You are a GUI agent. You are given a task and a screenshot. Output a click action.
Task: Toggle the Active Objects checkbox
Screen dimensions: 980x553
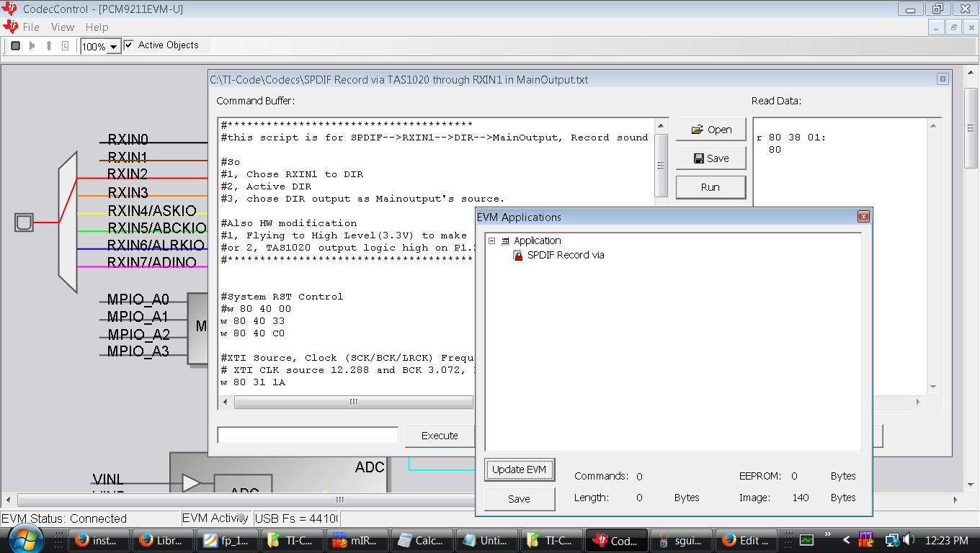point(128,45)
